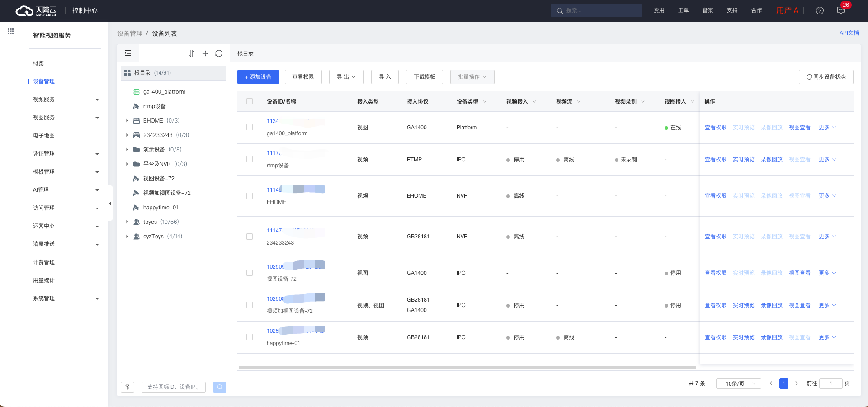
Task: Focus the device ID/IP search field
Action: click(x=174, y=387)
